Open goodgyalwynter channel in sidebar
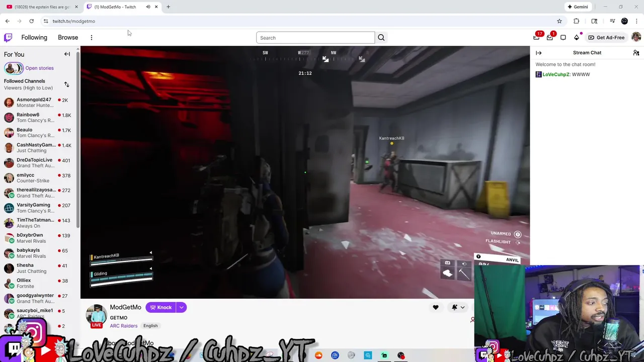Viewport: 644px width, 362px height. click(x=38, y=299)
